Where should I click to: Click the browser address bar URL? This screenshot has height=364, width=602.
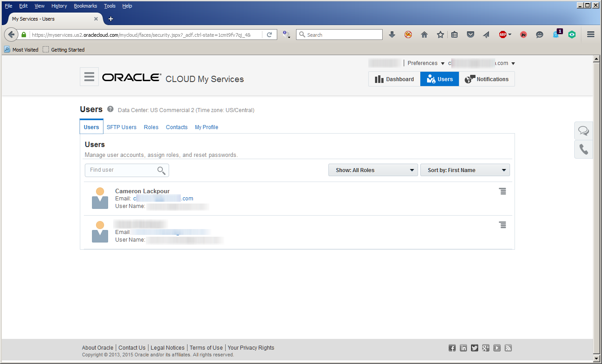tap(141, 35)
